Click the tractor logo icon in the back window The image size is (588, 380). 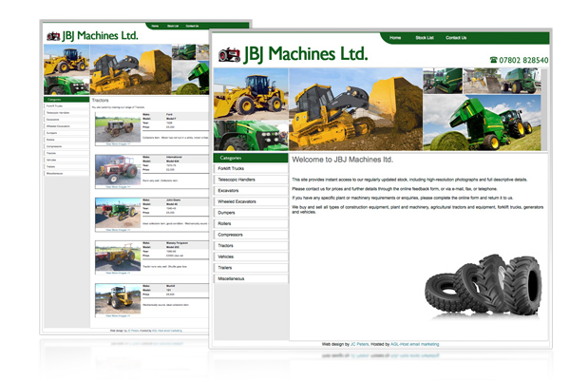(x=53, y=36)
